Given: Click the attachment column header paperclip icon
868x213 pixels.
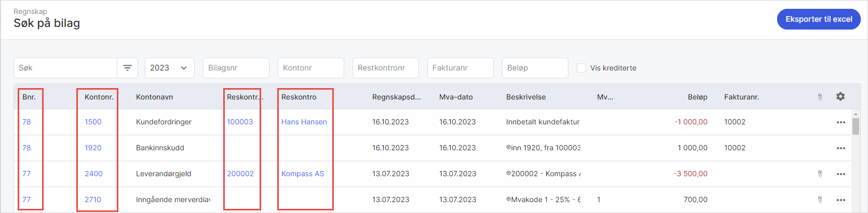Looking at the screenshot, I should coord(820,97).
